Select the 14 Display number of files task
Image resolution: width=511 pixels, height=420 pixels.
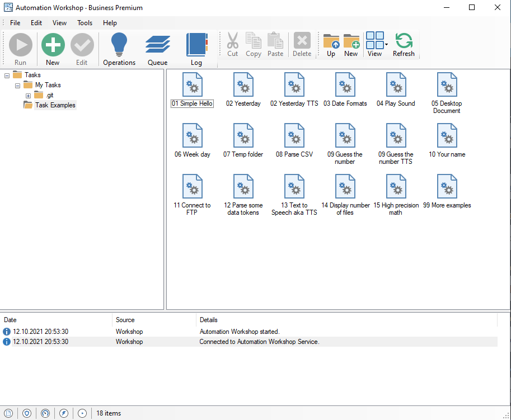coord(345,195)
